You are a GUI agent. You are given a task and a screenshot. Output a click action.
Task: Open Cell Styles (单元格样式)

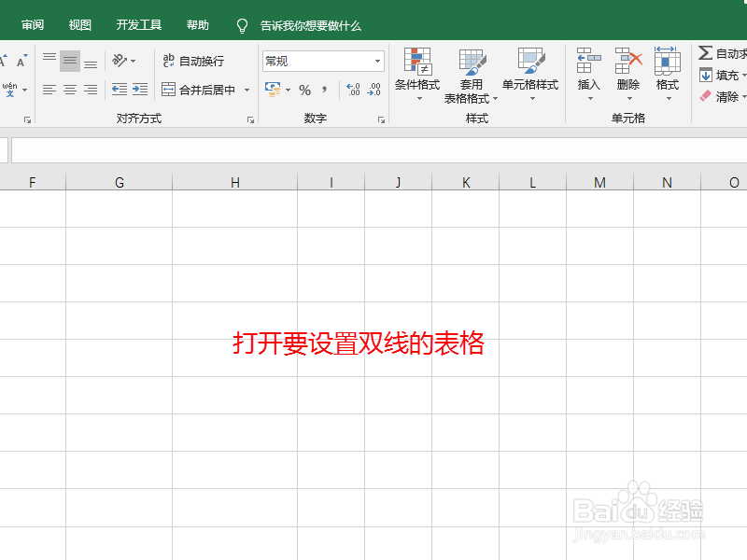tap(530, 75)
